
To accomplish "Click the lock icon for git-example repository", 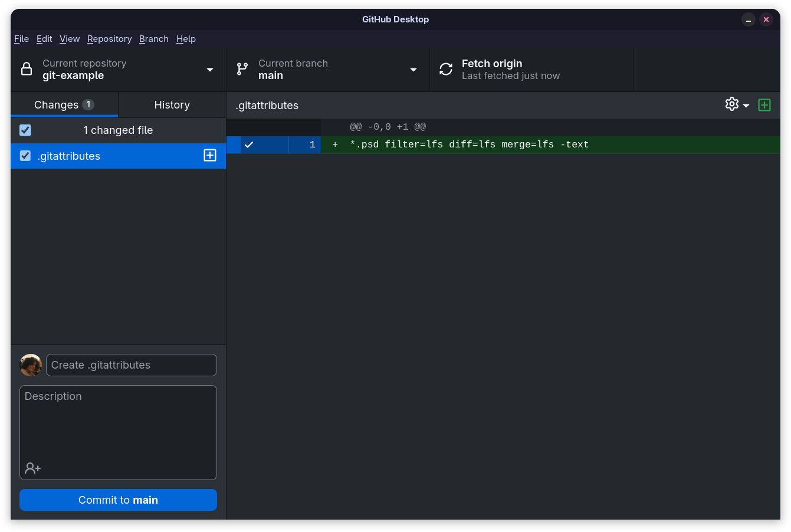I will pos(27,69).
